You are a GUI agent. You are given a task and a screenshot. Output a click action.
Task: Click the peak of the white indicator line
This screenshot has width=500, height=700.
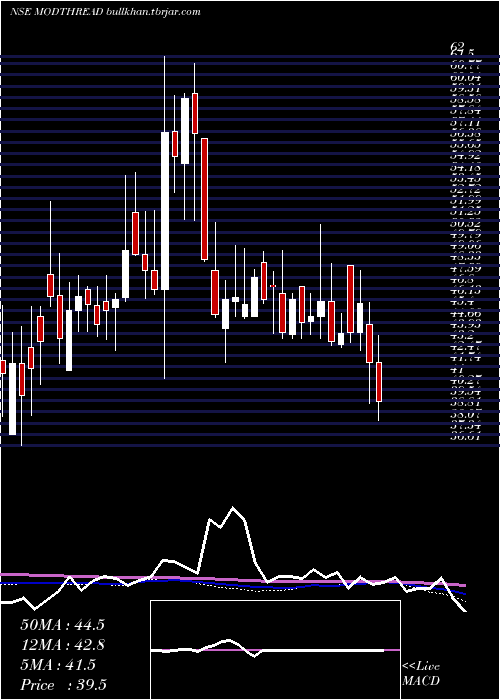pyautogui.click(x=233, y=508)
